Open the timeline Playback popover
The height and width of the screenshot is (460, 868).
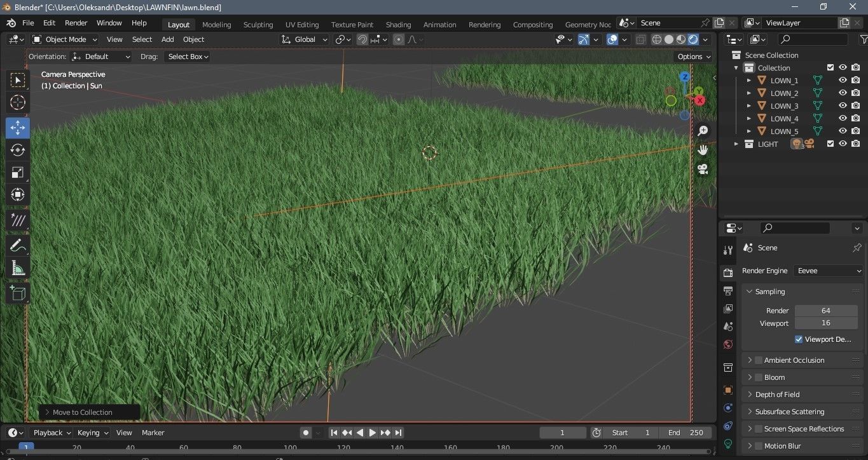pos(53,433)
